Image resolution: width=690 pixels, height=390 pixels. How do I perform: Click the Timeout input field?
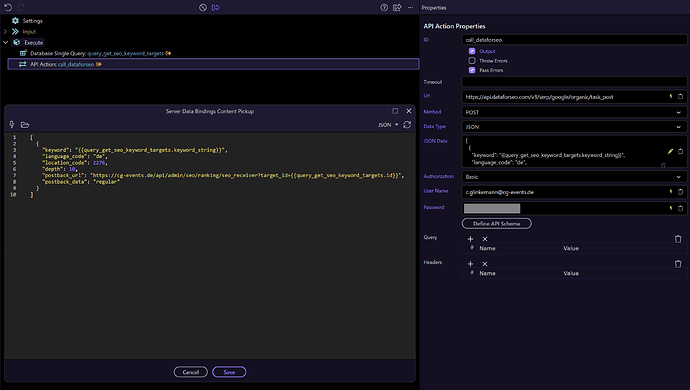point(574,82)
